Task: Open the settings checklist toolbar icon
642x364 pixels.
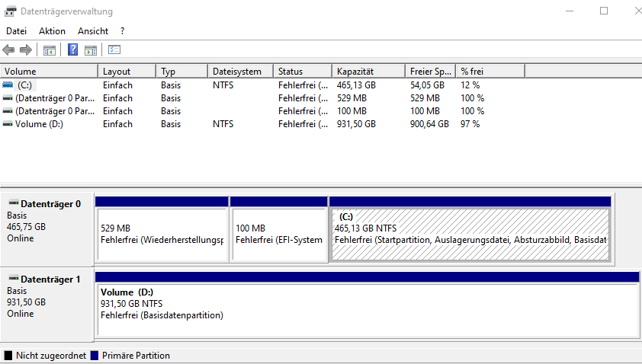Action: coord(114,50)
